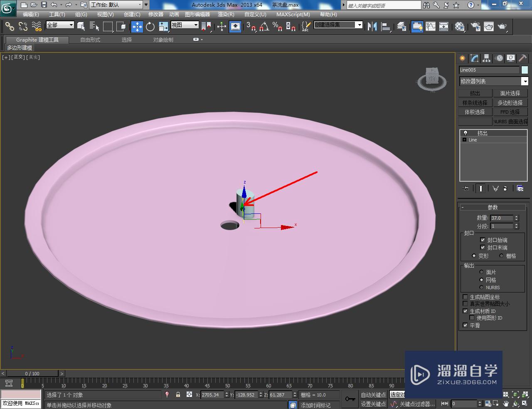Toggle the Spinner Snap icon
This screenshot has width=532, height=409.
pyautogui.click(x=291, y=27)
